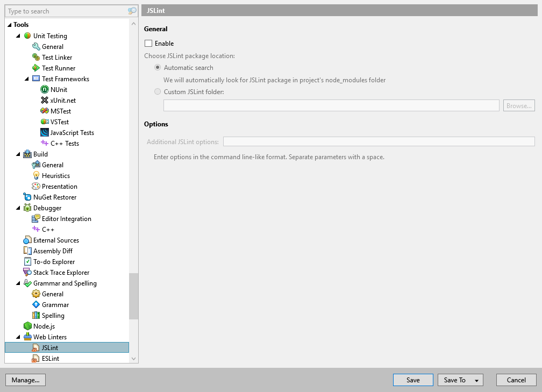The image size is (542, 392).
Task: Collapse the Debugger section
Action: pyautogui.click(x=17, y=208)
